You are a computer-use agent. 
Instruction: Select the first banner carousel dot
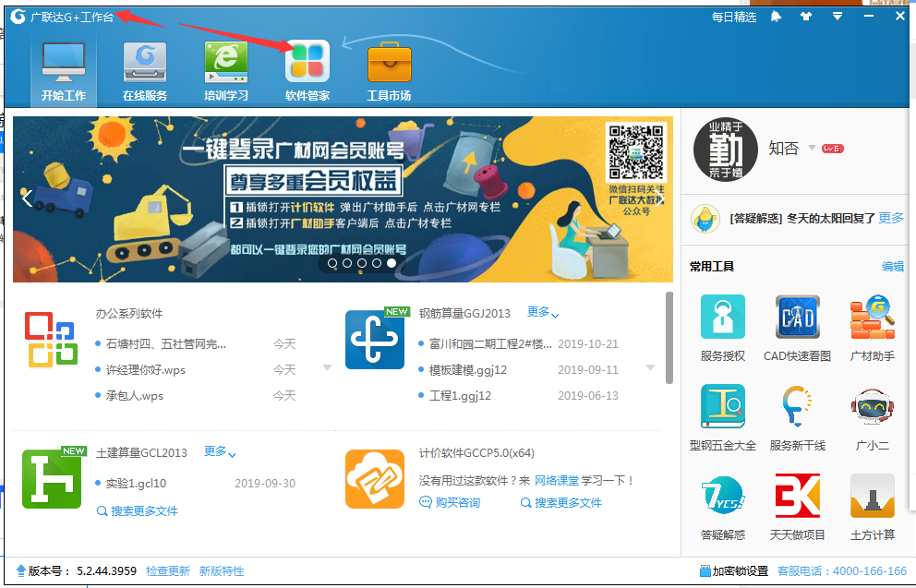point(332,263)
